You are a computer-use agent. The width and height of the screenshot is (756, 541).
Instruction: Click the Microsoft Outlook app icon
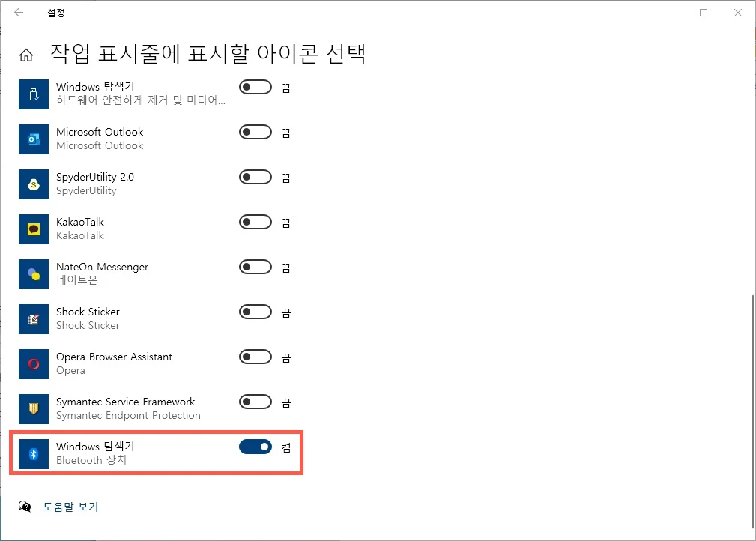34,139
